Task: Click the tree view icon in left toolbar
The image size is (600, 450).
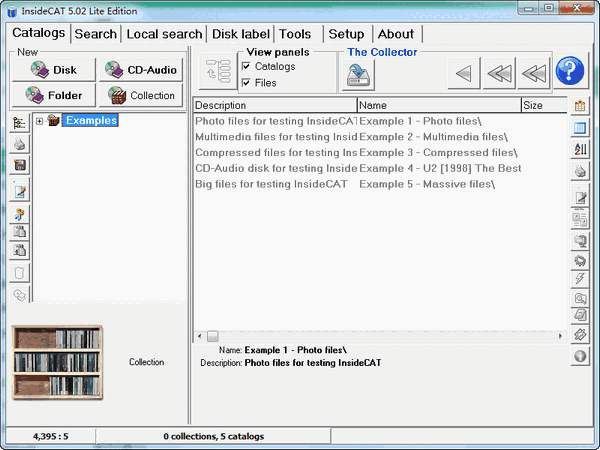Action: pyautogui.click(x=19, y=123)
